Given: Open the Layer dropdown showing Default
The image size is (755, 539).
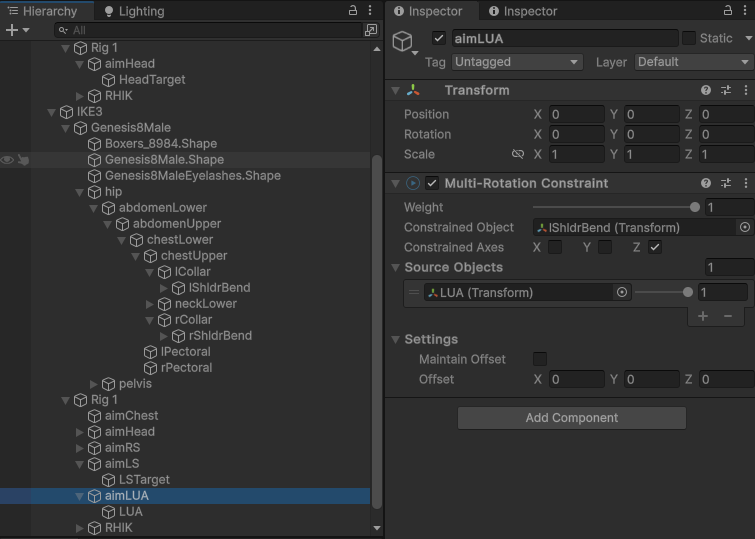Looking at the screenshot, I should tap(692, 62).
